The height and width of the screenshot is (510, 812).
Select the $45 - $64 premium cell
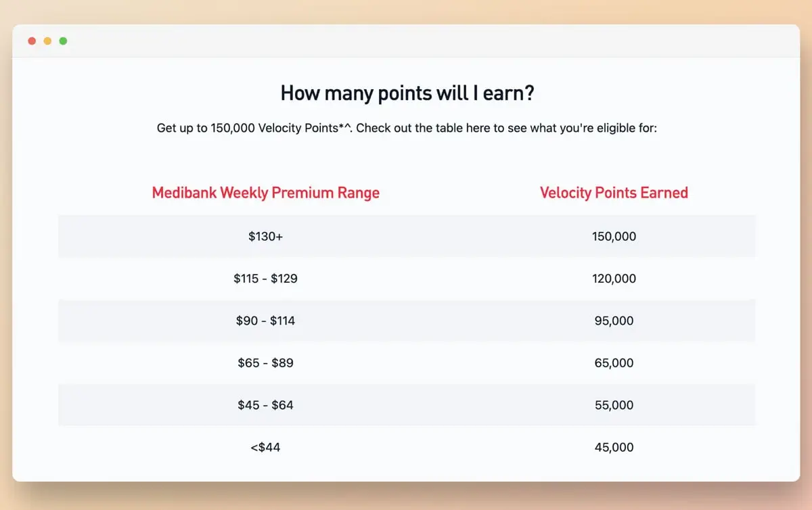pyautogui.click(x=265, y=405)
